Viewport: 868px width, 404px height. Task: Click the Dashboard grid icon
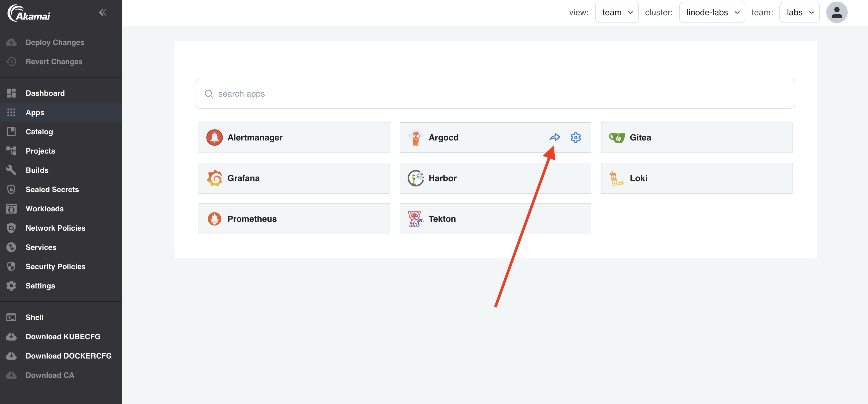tap(11, 93)
